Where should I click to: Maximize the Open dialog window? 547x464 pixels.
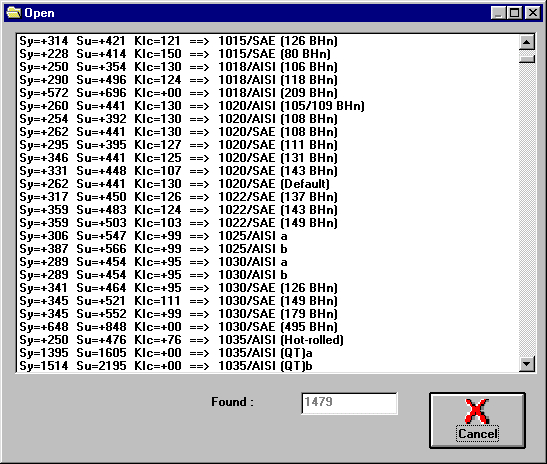click(515, 13)
